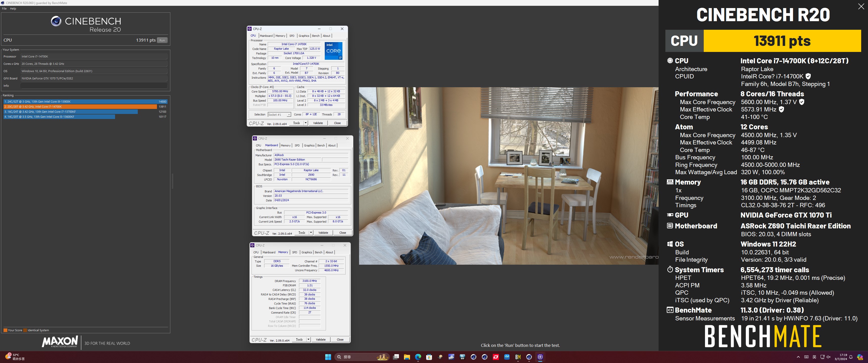Click Run button next to CPU score

(x=162, y=40)
